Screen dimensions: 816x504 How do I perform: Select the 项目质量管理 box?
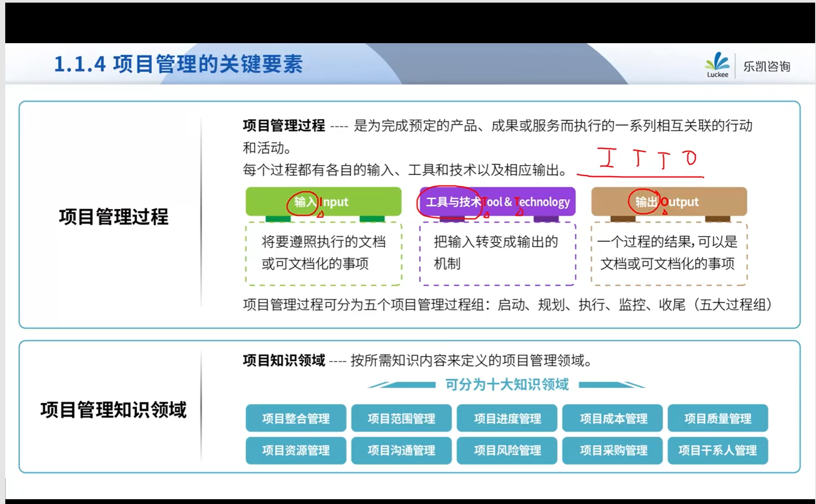(717, 419)
